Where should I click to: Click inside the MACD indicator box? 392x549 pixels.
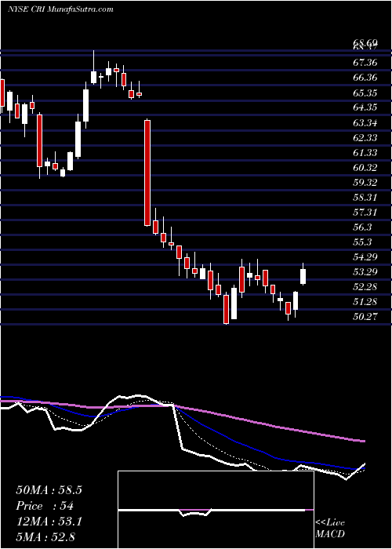pos(216,510)
